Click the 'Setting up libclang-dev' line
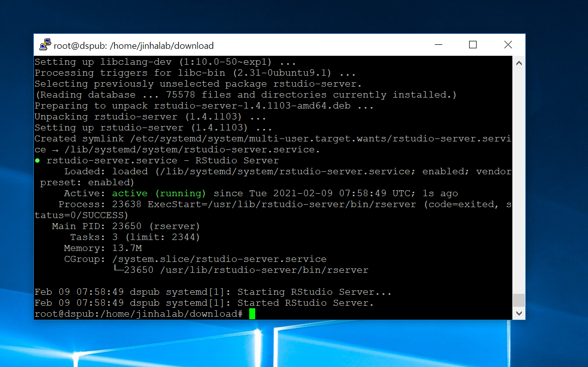 165,62
